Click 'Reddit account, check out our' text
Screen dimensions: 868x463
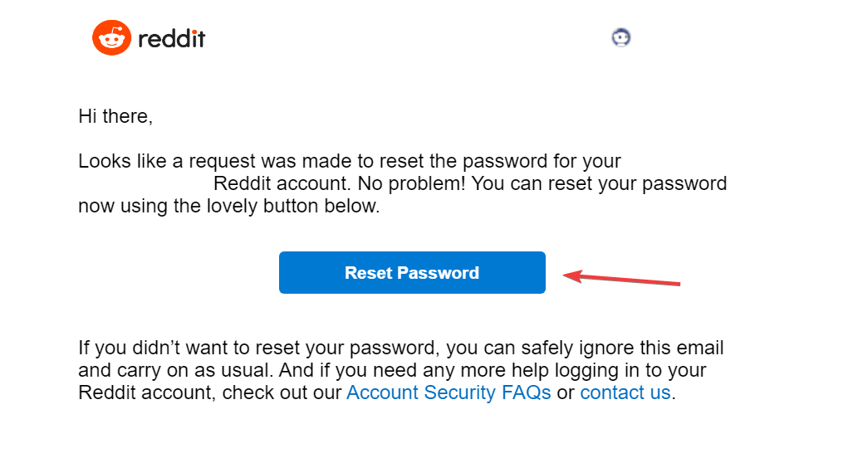click(x=210, y=392)
